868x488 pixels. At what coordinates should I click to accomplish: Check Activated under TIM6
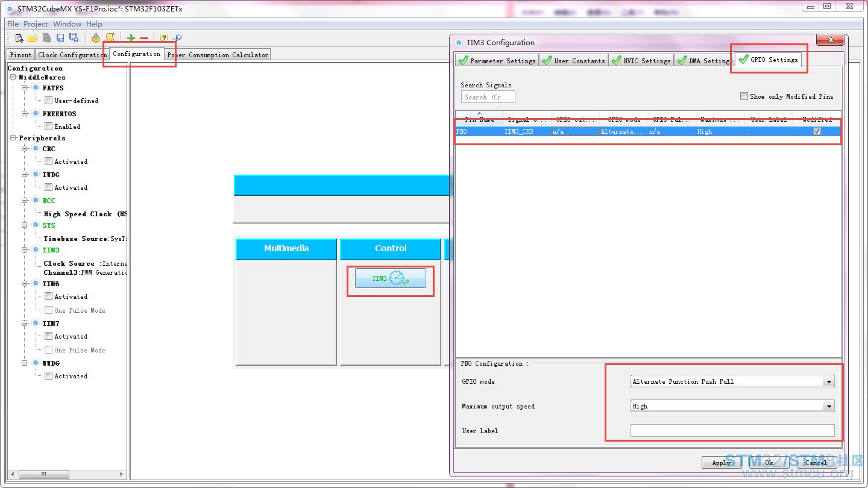[48, 296]
